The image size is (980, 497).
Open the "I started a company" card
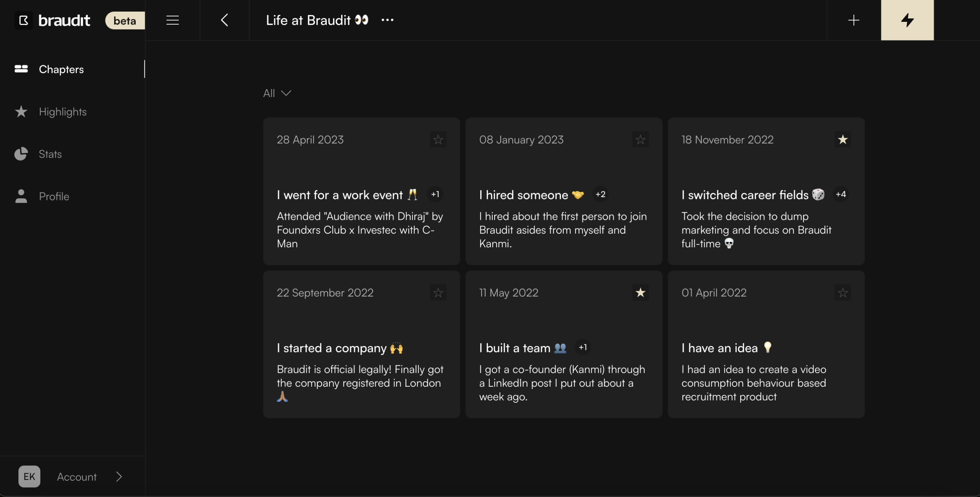(361, 348)
